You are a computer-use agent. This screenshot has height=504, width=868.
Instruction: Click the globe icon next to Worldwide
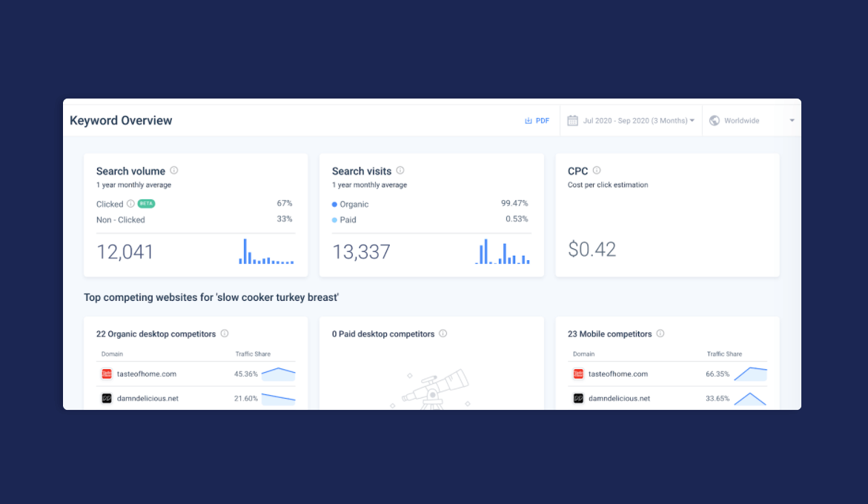pyautogui.click(x=715, y=120)
